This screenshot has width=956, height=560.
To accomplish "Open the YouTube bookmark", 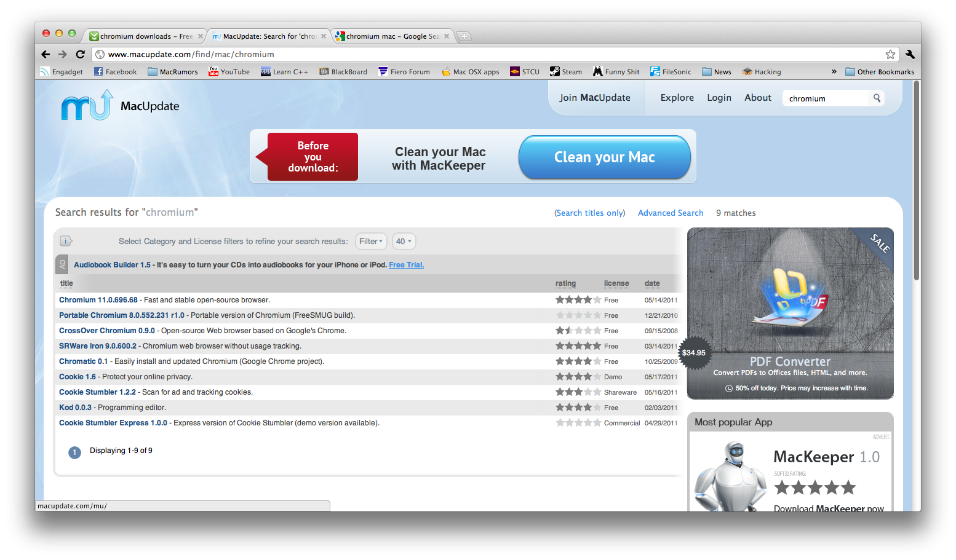I will [229, 72].
